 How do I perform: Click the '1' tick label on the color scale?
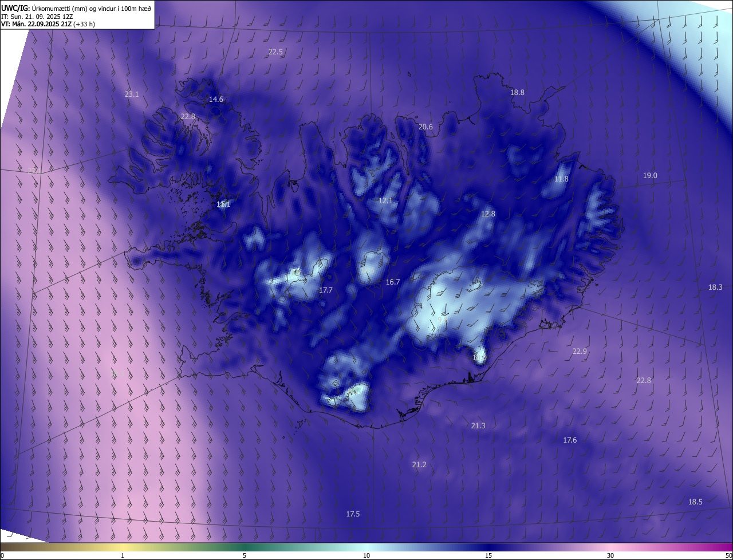click(x=123, y=555)
